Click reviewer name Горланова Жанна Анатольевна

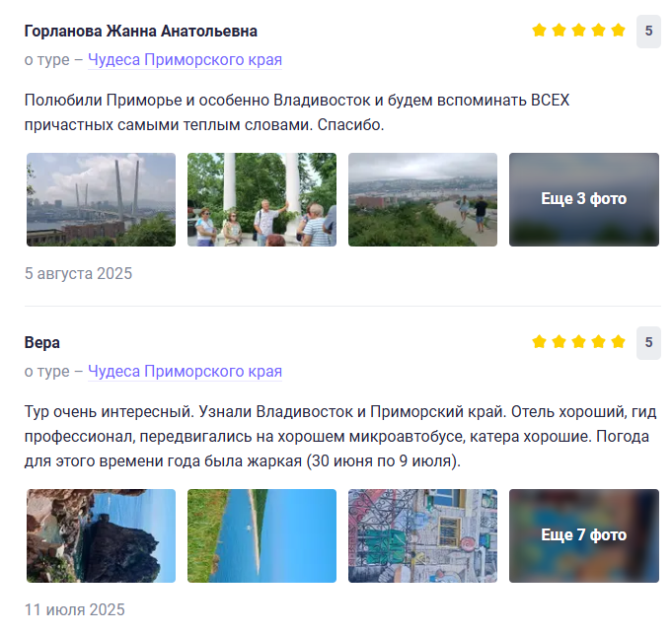tap(140, 32)
